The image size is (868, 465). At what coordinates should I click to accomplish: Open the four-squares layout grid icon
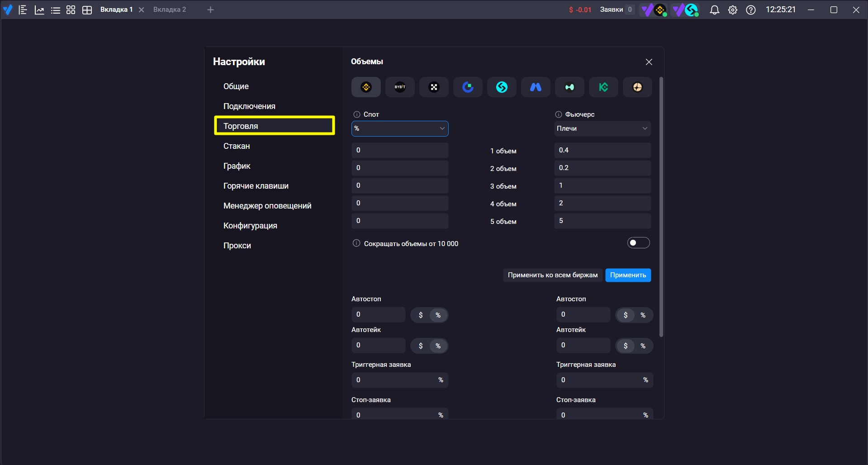point(71,10)
